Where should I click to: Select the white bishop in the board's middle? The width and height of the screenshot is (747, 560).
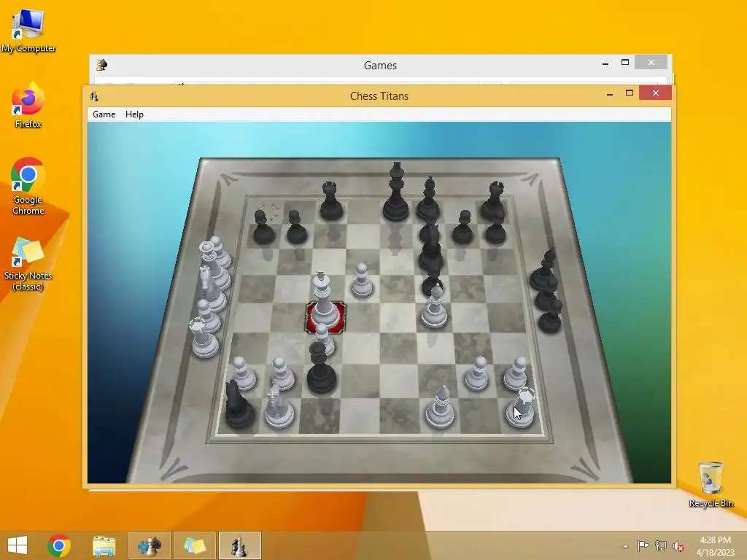[434, 307]
